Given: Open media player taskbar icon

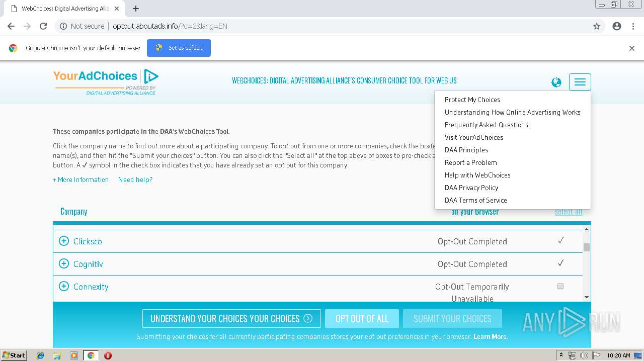Looking at the screenshot, I should (x=74, y=355).
